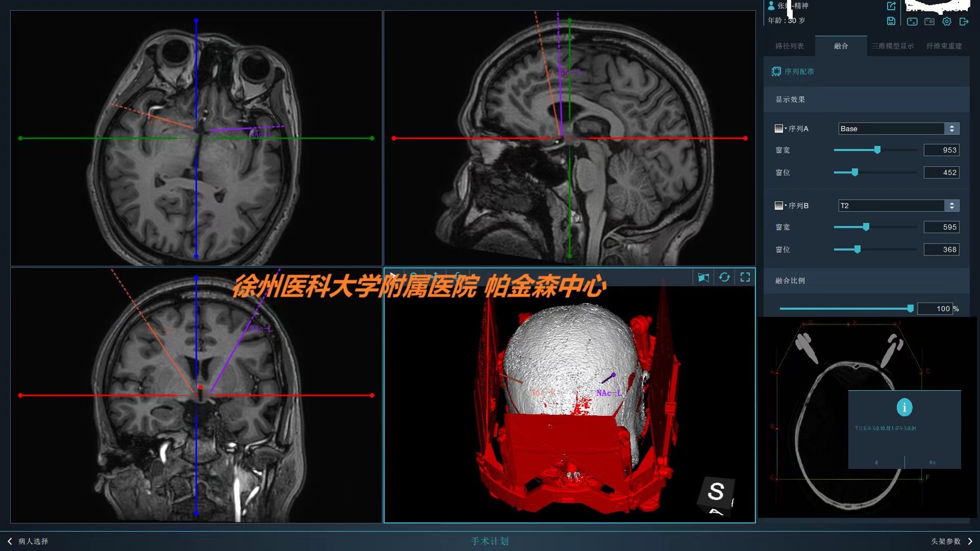Click the stepper arrows on the Base combo box

click(x=952, y=129)
